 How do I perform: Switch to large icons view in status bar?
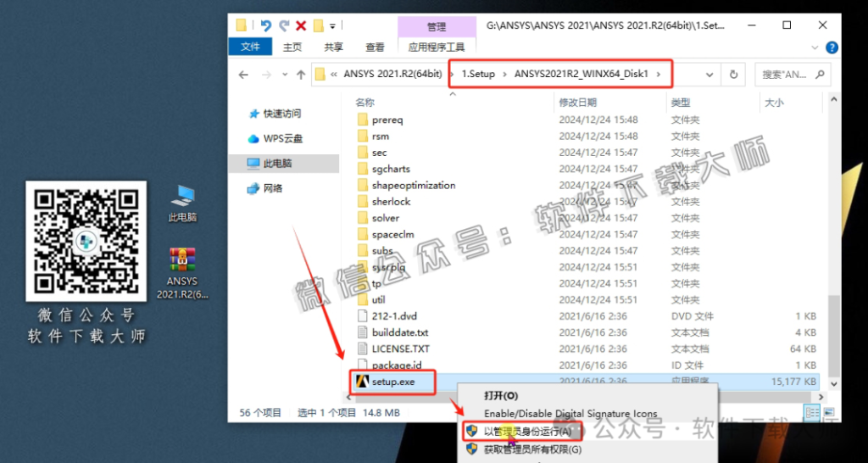click(x=829, y=412)
